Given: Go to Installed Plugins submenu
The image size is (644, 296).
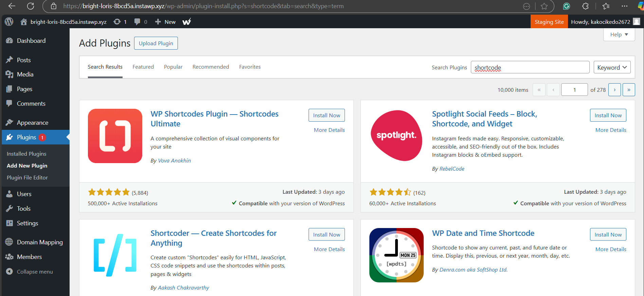Looking at the screenshot, I should [x=26, y=154].
